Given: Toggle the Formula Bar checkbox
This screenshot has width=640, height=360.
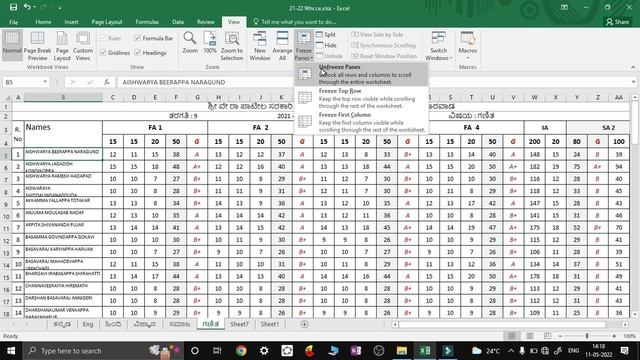Looking at the screenshot, I should click(x=138, y=38).
